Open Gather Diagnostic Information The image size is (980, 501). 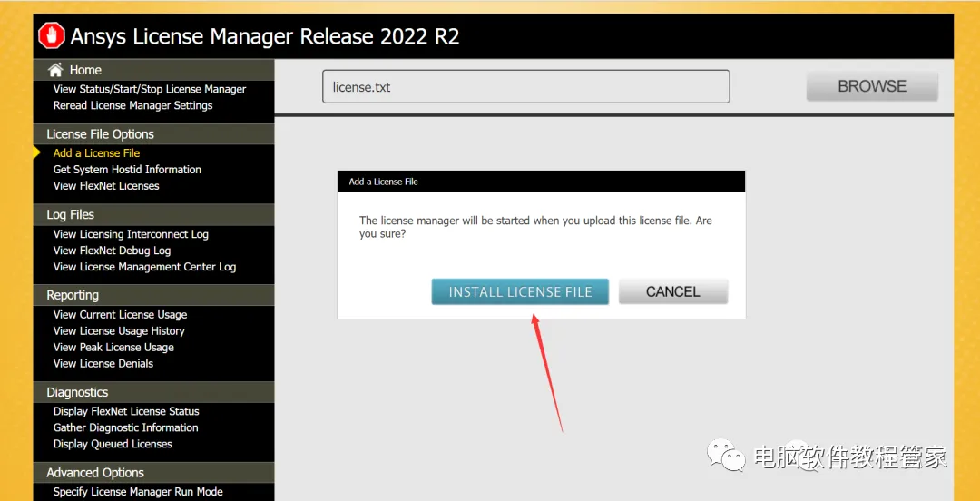tap(125, 427)
